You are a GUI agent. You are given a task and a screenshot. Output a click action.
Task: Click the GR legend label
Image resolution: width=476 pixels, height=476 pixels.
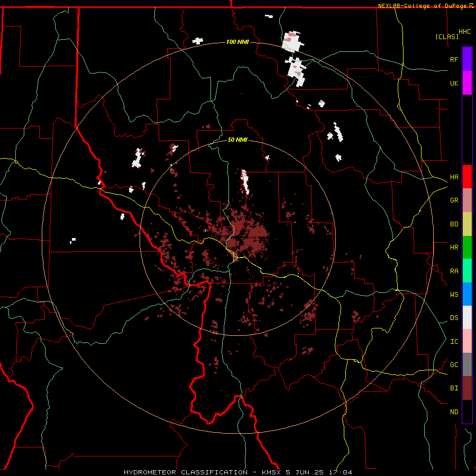tap(454, 200)
